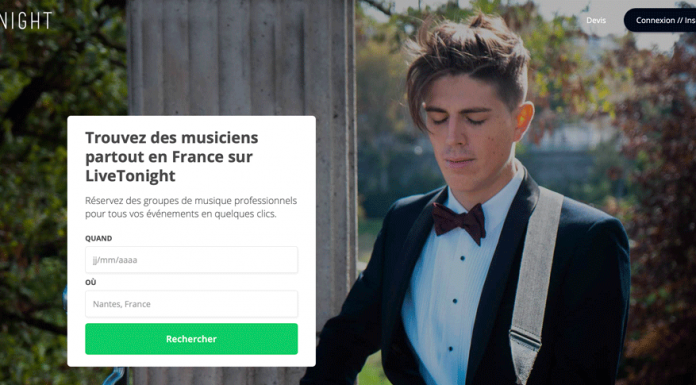Focus the OÙ location field Nantes, France

[191, 304]
